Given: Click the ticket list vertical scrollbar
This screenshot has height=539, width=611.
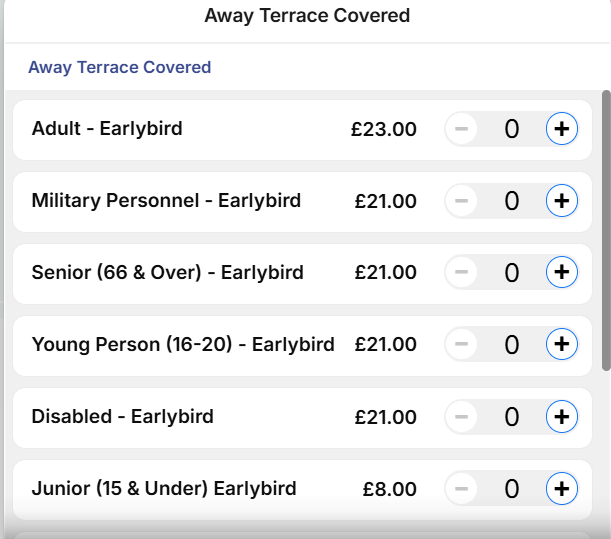Looking at the screenshot, I should 605,230.
